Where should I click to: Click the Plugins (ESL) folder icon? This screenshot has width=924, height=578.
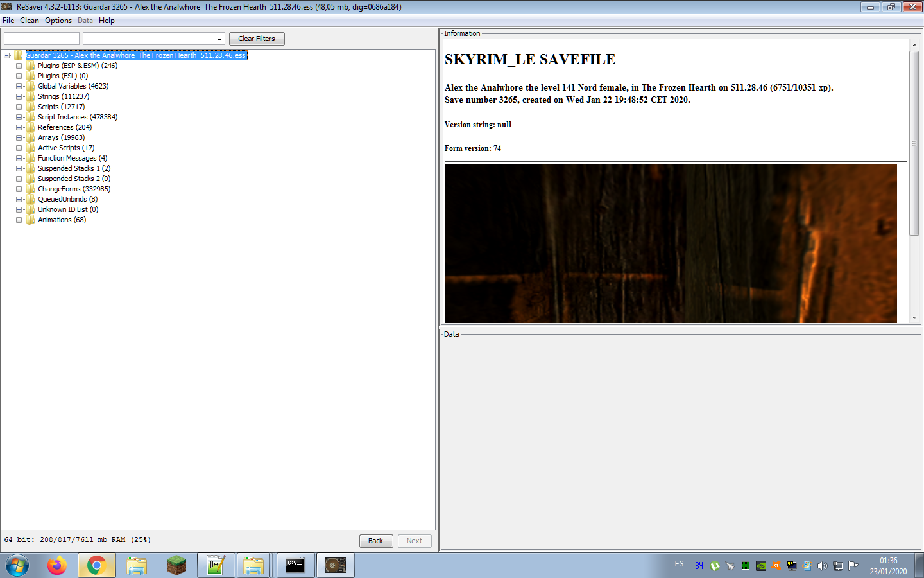pyautogui.click(x=31, y=76)
